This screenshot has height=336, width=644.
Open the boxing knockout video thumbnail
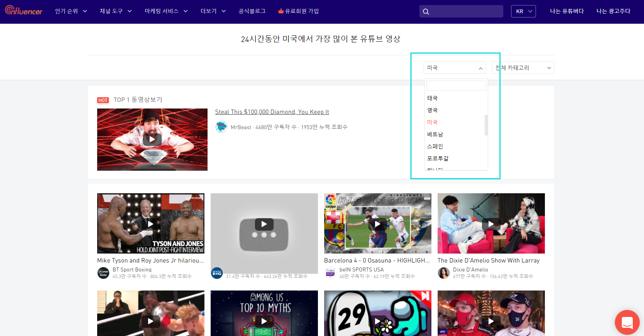(151, 313)
